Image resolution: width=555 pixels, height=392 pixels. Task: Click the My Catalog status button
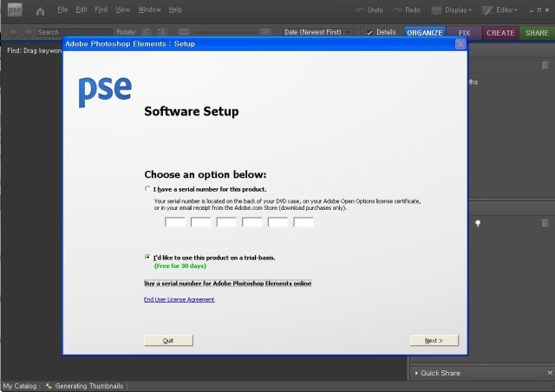[20, 386]
